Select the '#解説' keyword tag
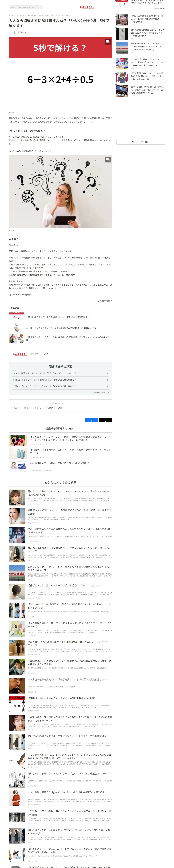Image resolution: width=174 pixels, height=868 pixels. tap(60, 408)
